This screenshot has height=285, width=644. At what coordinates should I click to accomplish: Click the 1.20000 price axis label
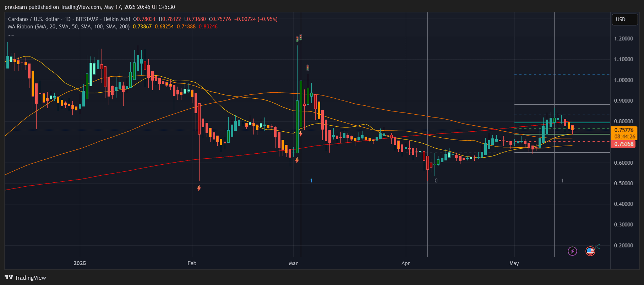point(623,39)
